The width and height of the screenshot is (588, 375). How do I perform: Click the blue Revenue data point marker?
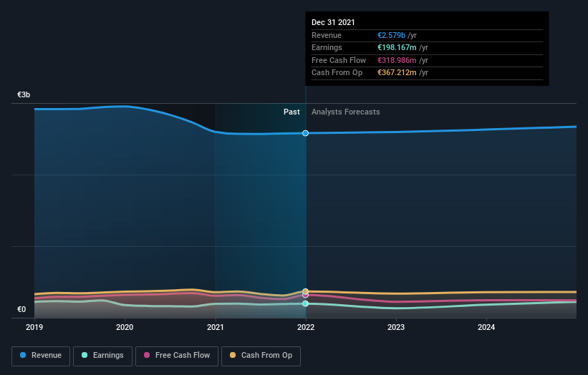click(306, 133)
